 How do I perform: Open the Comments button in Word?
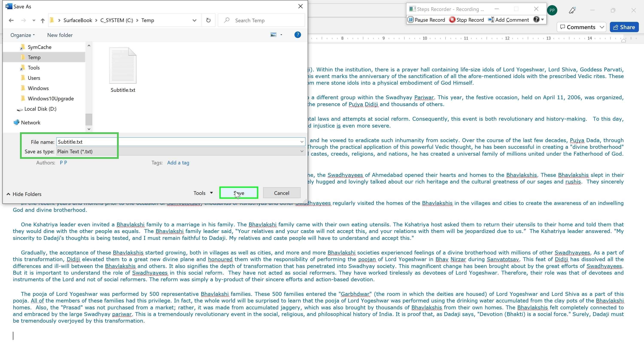click(x=581, y=27)
